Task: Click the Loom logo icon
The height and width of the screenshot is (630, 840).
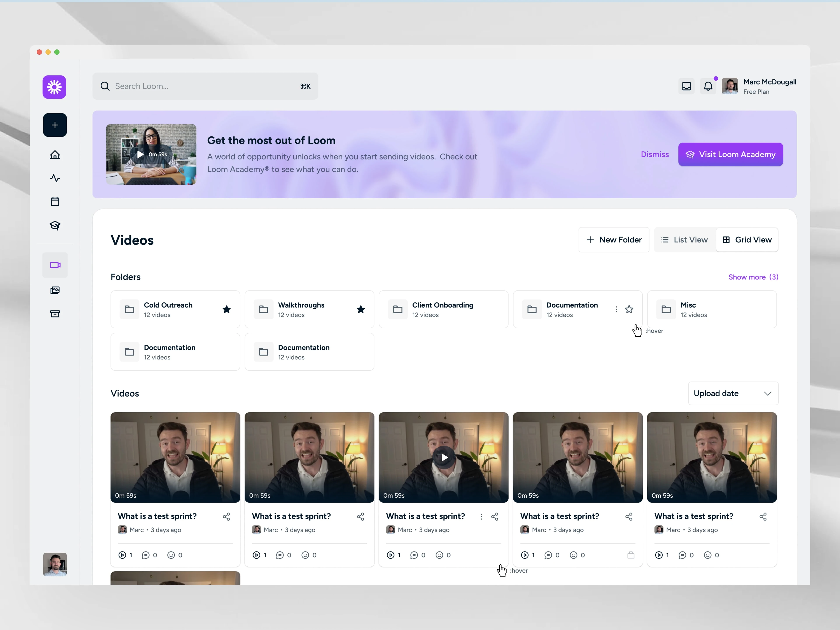Action: (x=54, y=87)
